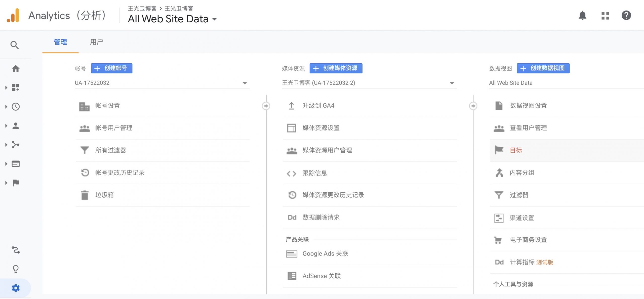
Task: Expand Acquisition section arrow in sidebar
Action: (x=6, y=145)
